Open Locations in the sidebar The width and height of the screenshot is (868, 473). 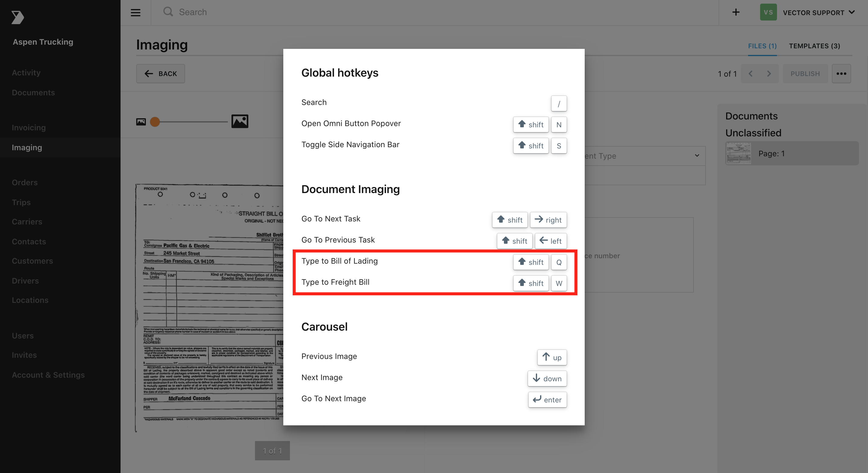point(30,300)
